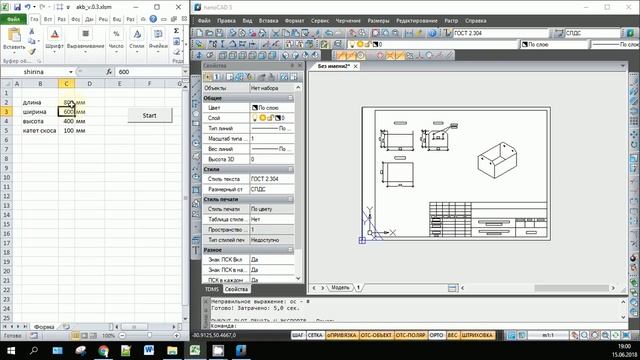Click Excel AutoSum sigma icon
Viewport: 640px width, 360px height.
coord(176,31)
